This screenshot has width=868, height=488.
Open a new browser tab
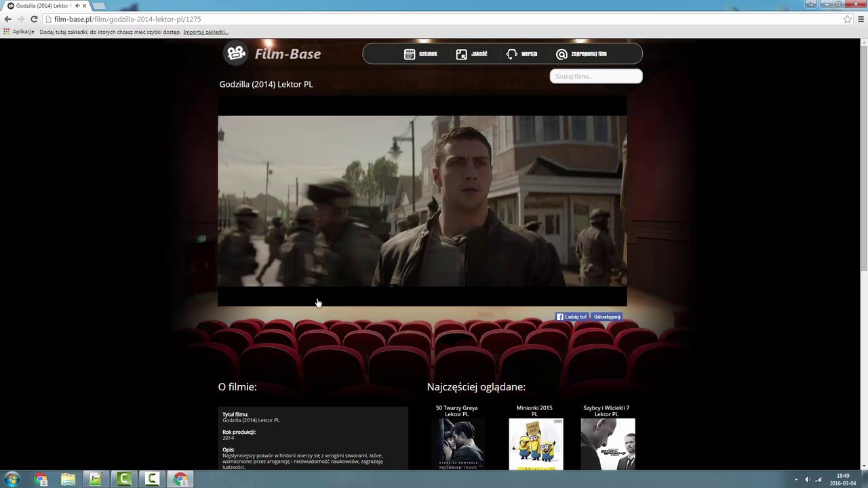point(100,5)
